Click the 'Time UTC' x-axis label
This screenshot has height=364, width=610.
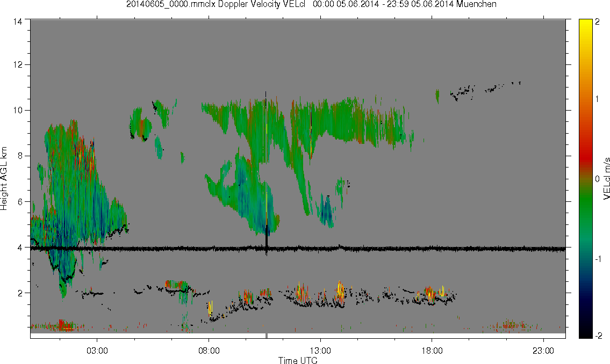[x=298, y=360]
